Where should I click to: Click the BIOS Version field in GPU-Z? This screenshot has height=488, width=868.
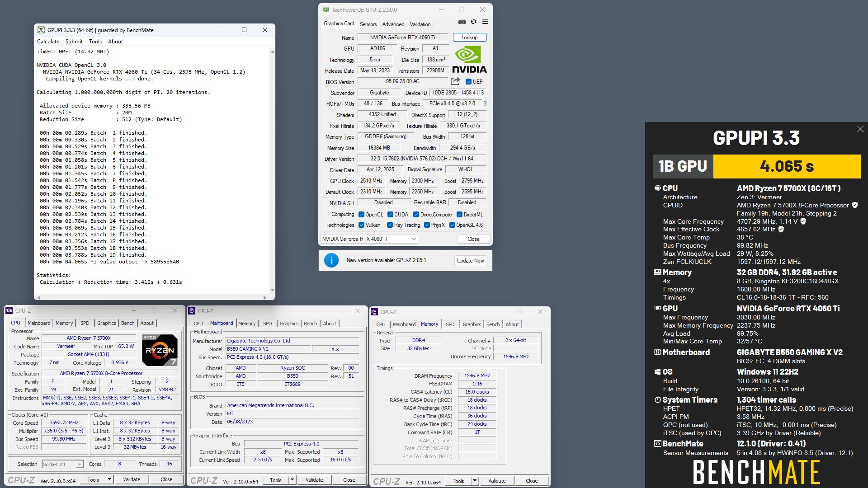[402, 81]
